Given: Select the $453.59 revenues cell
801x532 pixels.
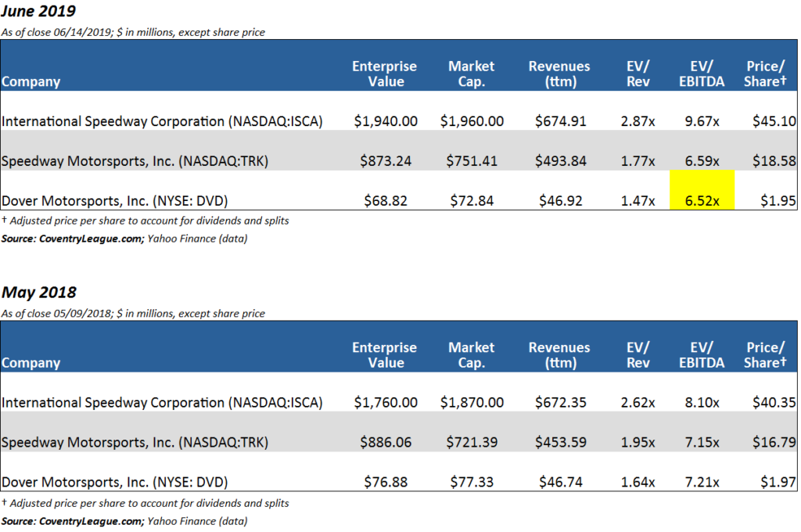Looking at the screenshot, I should click(560, 442).
